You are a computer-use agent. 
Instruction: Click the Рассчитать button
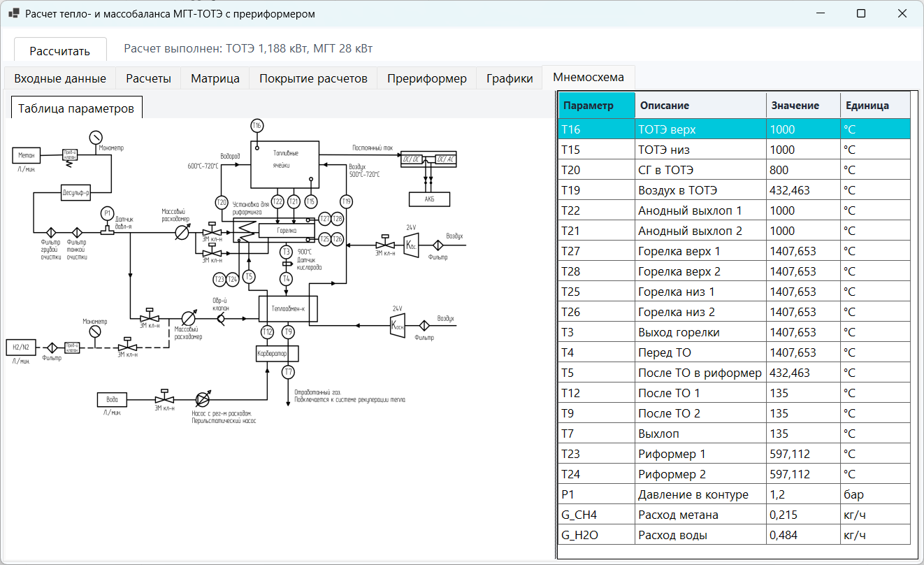(x=60, y=50)
